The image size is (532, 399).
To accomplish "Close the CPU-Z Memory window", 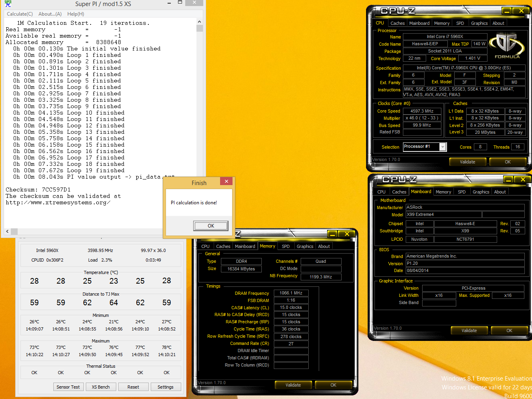I will pyautogui.click(x=347, y=234).
